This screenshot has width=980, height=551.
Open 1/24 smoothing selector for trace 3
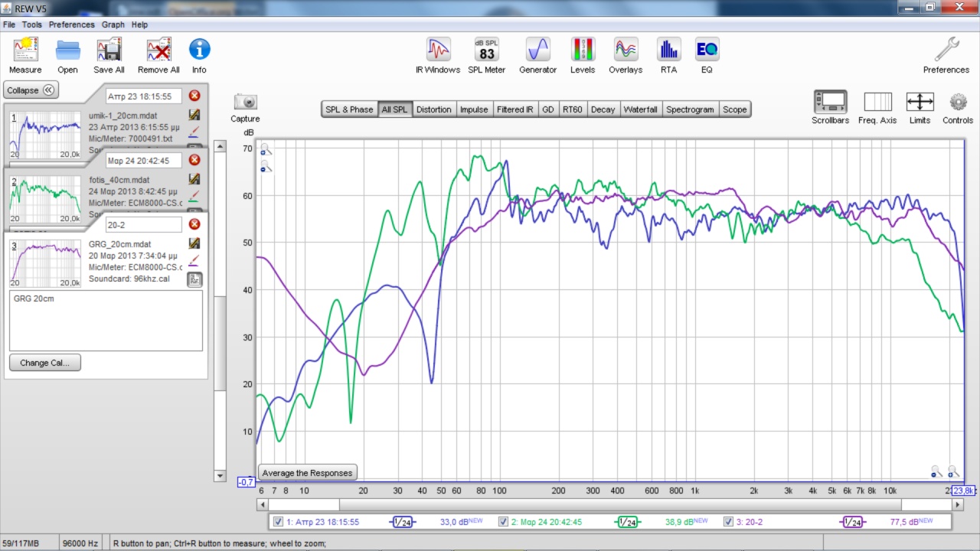pos(852,522)
